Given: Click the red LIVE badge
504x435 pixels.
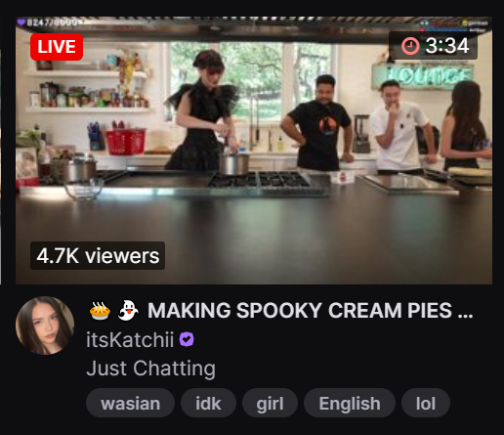Looking at the screenshot, I should [x=57, y=47].
